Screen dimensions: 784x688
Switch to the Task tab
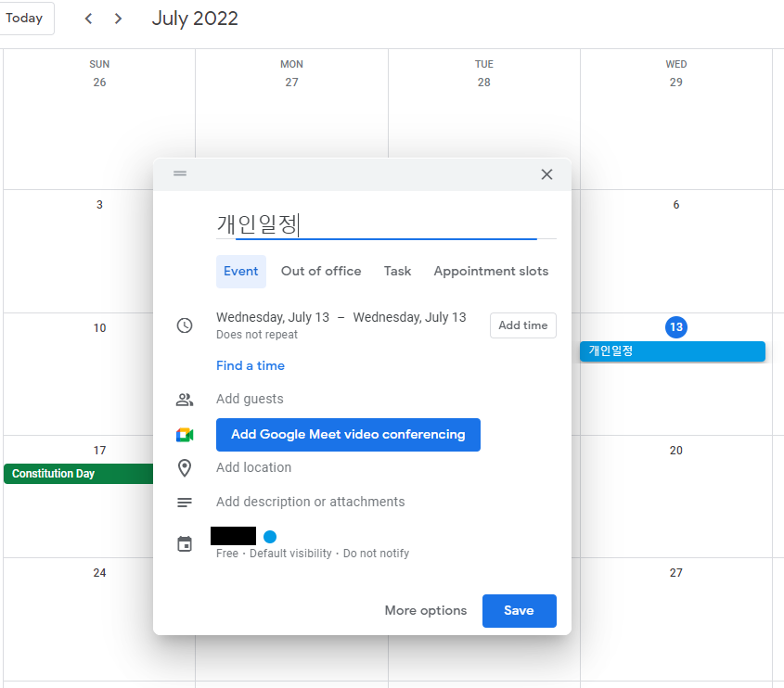(x=397, y=271)
